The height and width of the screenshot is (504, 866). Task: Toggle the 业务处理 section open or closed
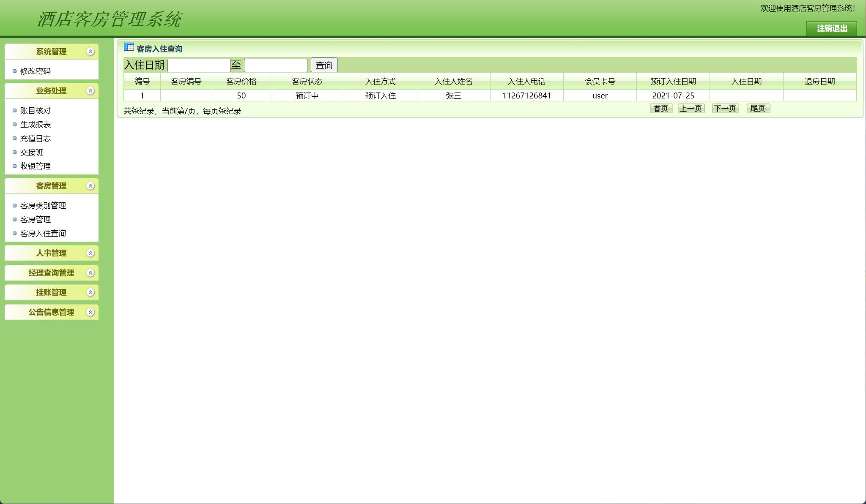click(x=90, y=90)
